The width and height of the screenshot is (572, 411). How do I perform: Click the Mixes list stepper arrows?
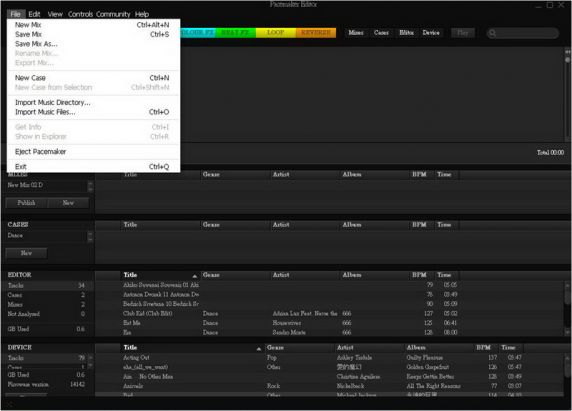point(90,186)
